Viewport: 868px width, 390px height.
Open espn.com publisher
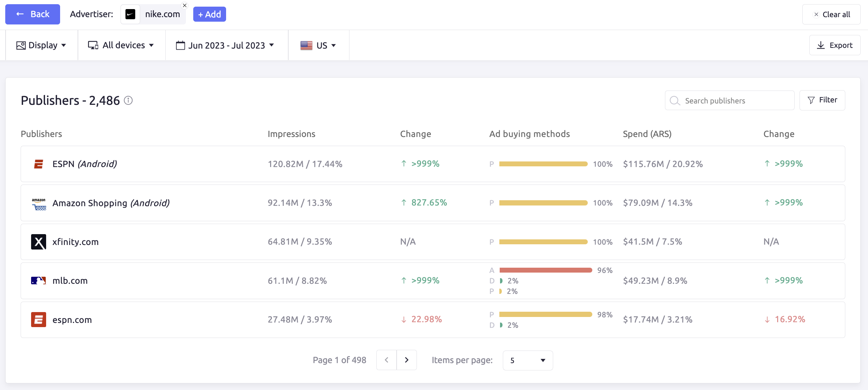(433, 320)
